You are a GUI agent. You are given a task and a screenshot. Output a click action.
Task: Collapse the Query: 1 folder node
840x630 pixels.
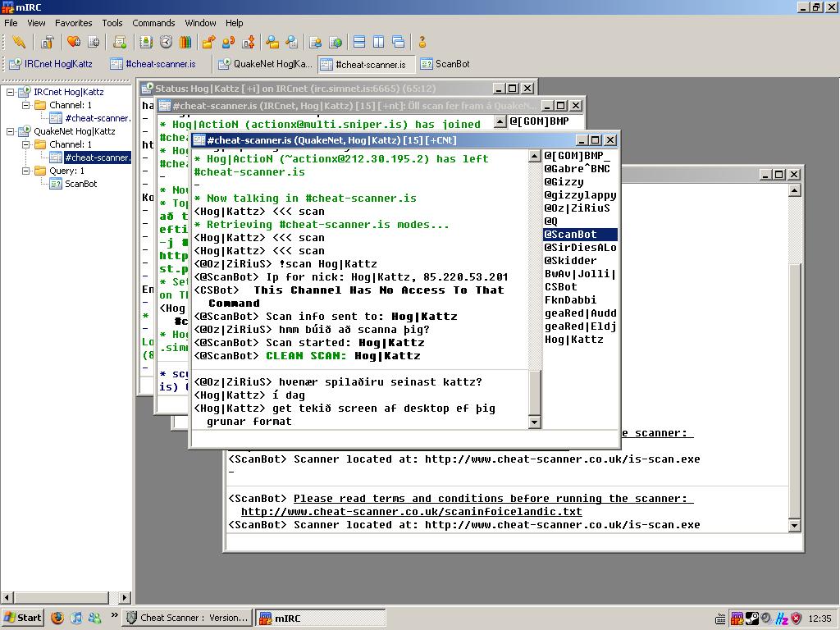[x=25, y=171]
